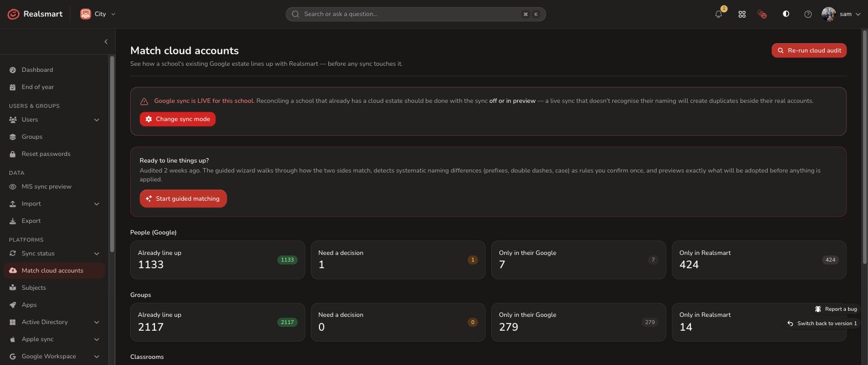Click the Google Workspace icon
The height and width of the screenshot is (365, 868).
(x=13, y=356)
